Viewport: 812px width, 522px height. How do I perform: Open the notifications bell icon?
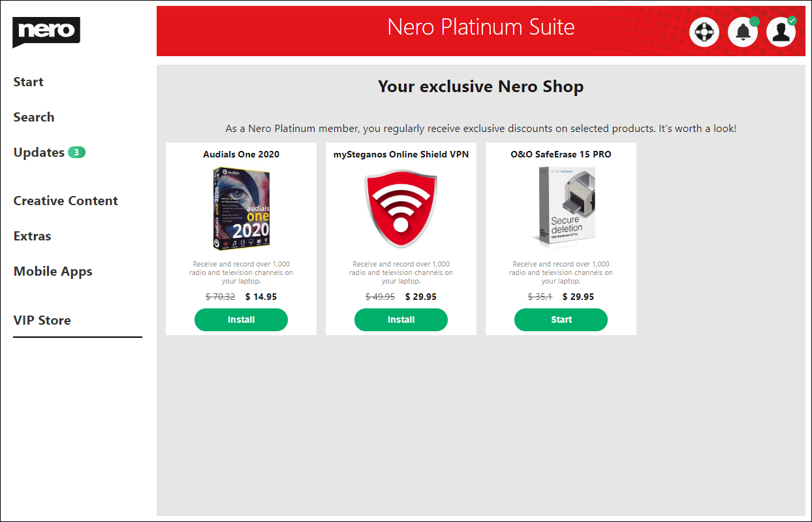click(743, 32)
